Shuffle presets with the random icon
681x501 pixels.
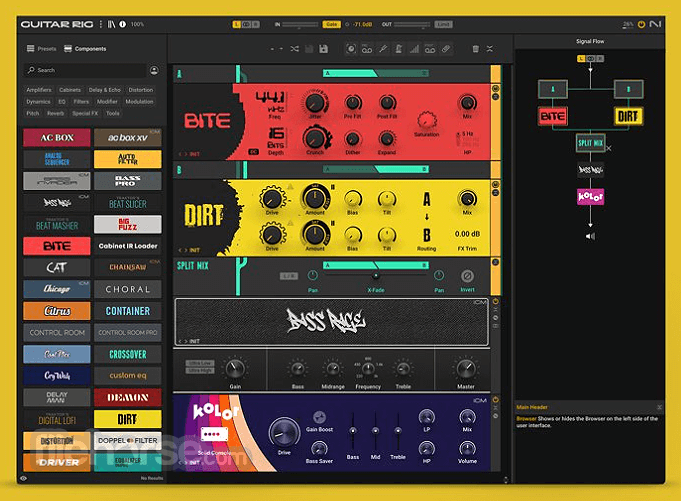(294, 49)
